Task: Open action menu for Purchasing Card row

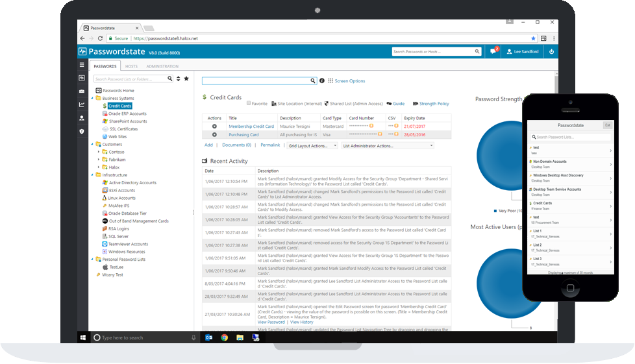Action: (x=214, y=134)
